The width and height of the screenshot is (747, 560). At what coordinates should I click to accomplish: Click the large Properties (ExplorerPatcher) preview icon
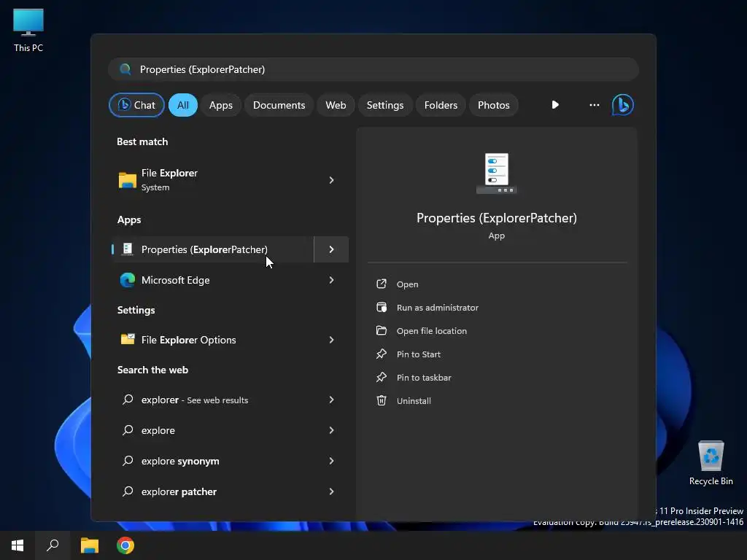[x=496, y=173]
